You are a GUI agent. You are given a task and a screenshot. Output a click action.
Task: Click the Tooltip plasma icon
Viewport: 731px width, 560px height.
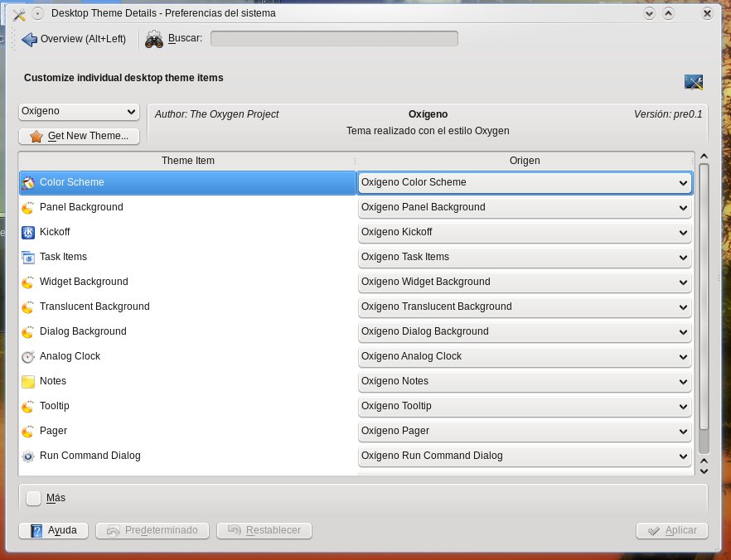click(x=28, y=406)
